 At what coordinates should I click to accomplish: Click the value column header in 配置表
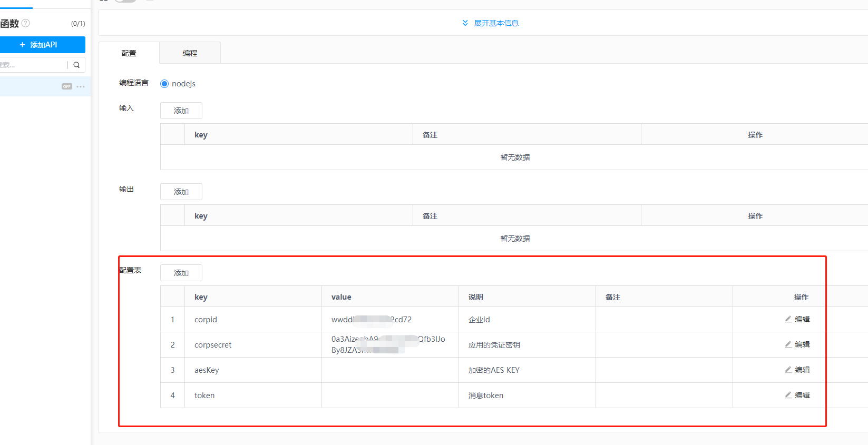click(x=390, y=297)
